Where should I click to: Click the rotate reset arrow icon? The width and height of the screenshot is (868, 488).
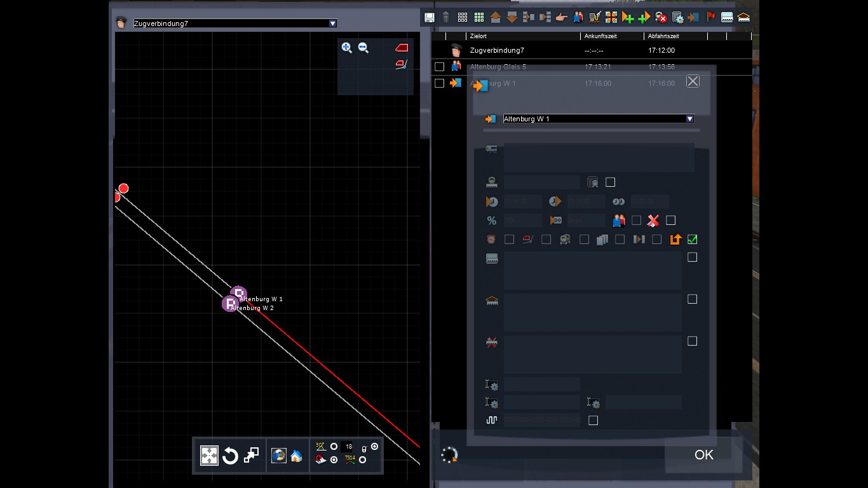point(230,456)
